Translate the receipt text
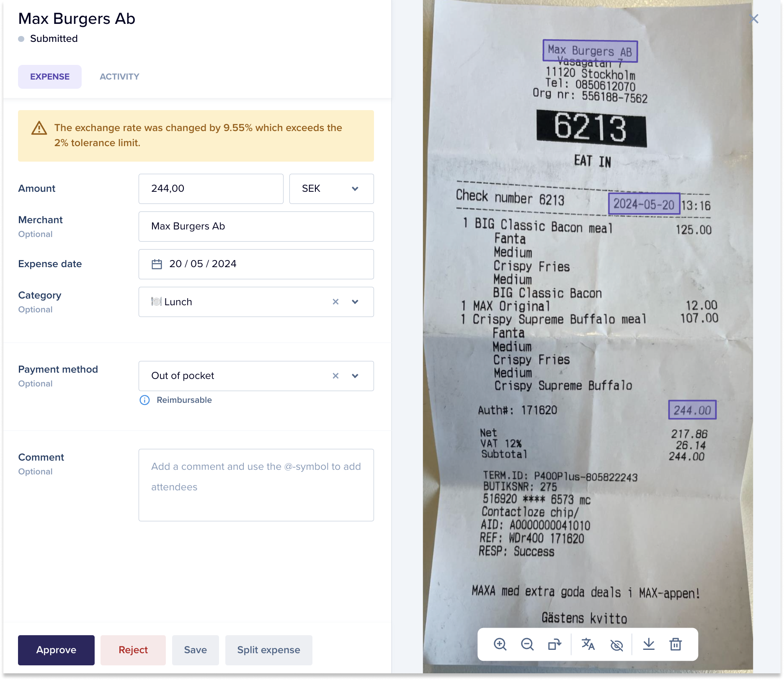Image resolution: width=784 pixels, height=680 pixels. point(588,644)
